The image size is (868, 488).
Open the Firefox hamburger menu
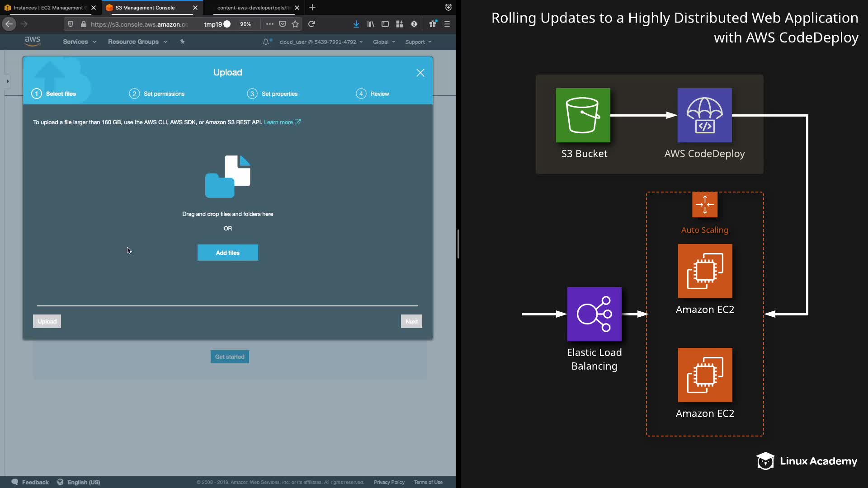(x=447, y=24)
